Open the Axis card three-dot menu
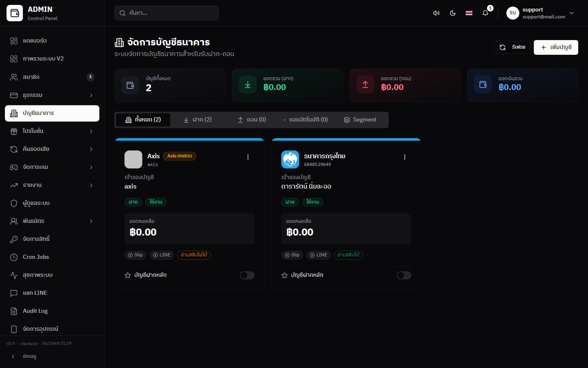 [x=248, y=157]
